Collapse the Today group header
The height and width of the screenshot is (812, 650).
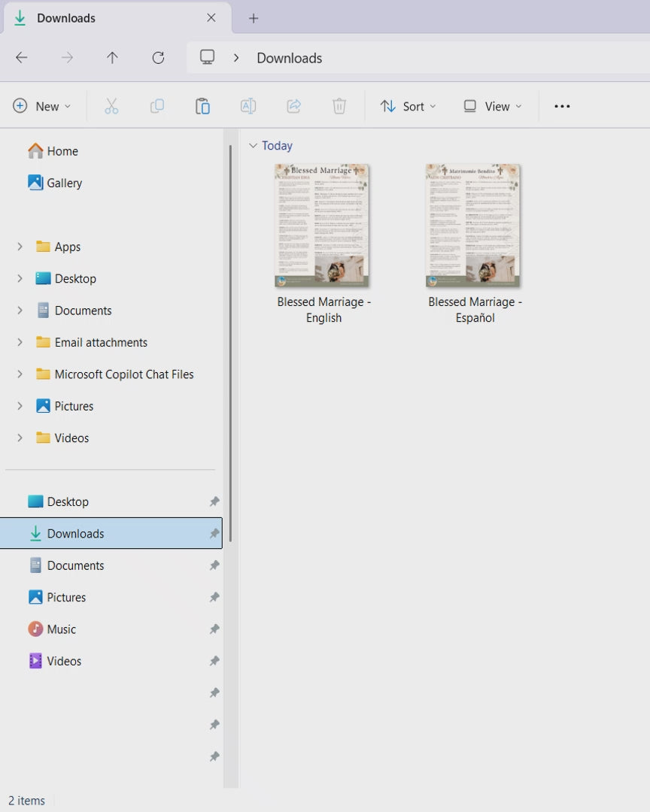pyautogui.click(x=253, y=146)
